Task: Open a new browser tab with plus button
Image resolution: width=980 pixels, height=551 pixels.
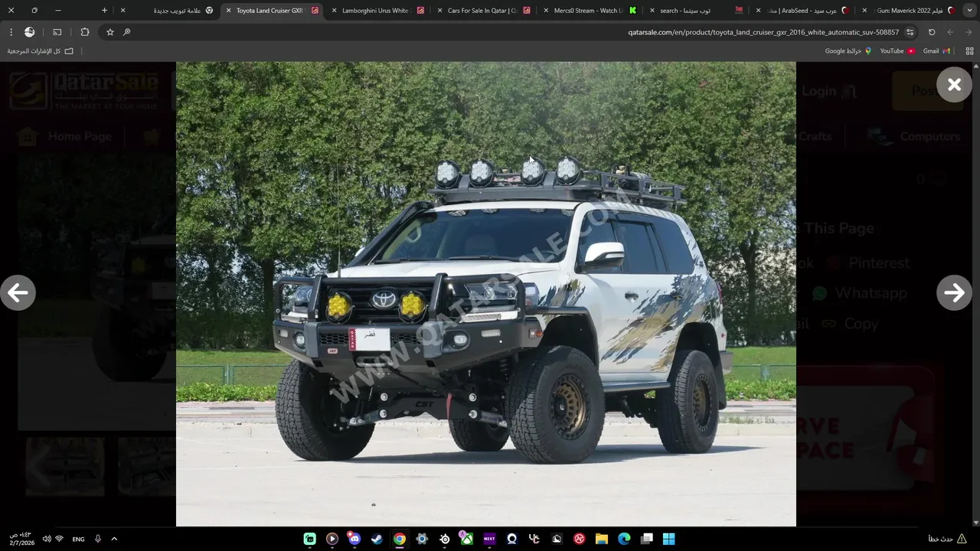Action: [x=104, y=11]
